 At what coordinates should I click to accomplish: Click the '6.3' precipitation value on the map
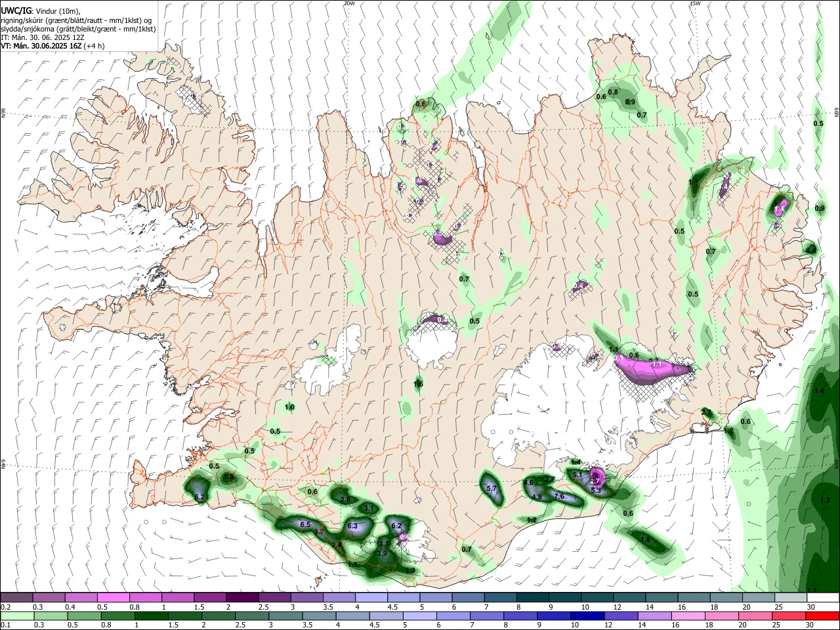click(352, 526)
